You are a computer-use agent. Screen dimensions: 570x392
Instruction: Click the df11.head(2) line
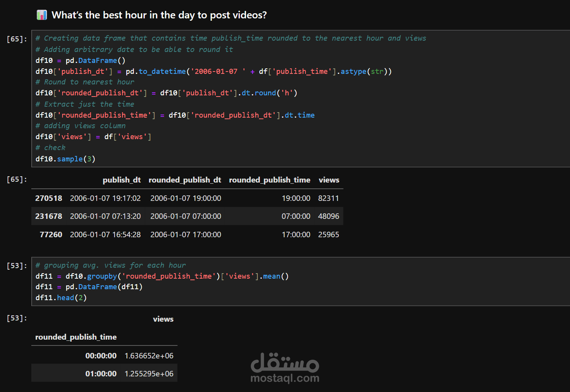[61, 298]
